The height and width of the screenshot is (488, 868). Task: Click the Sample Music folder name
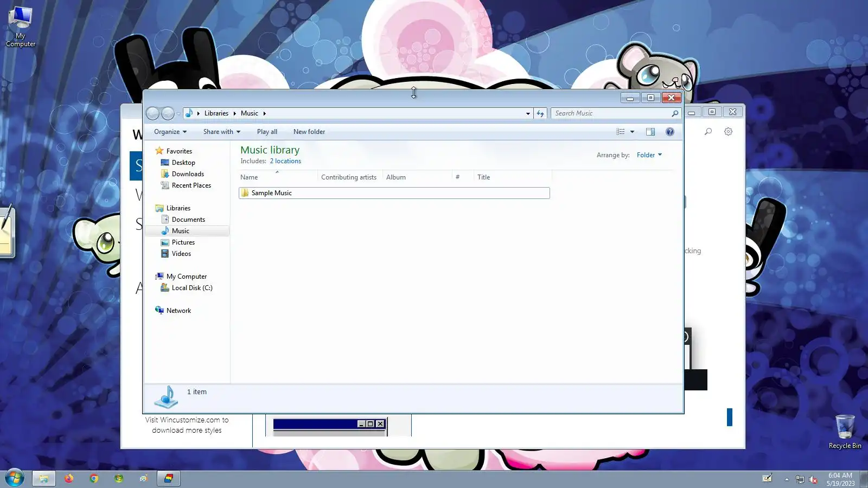(272, 193)
